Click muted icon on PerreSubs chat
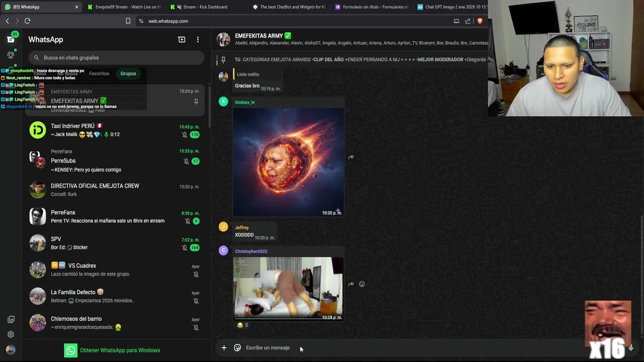Image resolution: width=644 pixels, height=362 pixels. [x=186, y=161]
